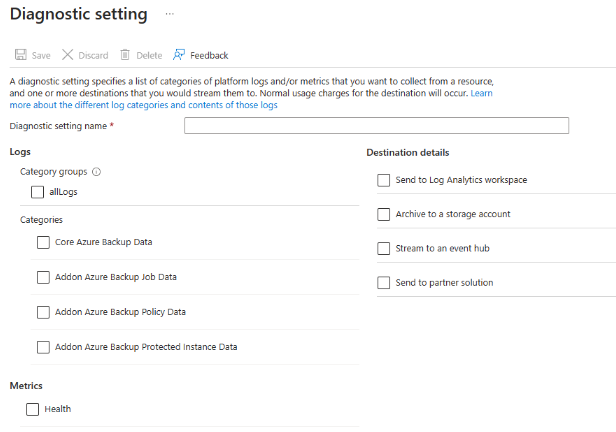The height and width of the screenshot is (432, 616).
Task: Click the Diagnostic setting name field
Action: pyautogui.click(x=376, y=126)
